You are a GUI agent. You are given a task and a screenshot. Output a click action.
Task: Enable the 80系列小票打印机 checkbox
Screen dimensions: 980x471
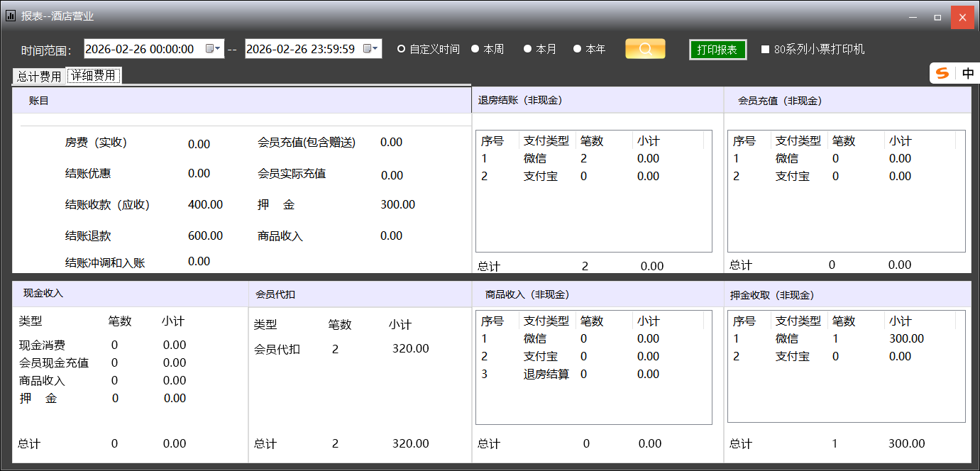pos(766,50)
